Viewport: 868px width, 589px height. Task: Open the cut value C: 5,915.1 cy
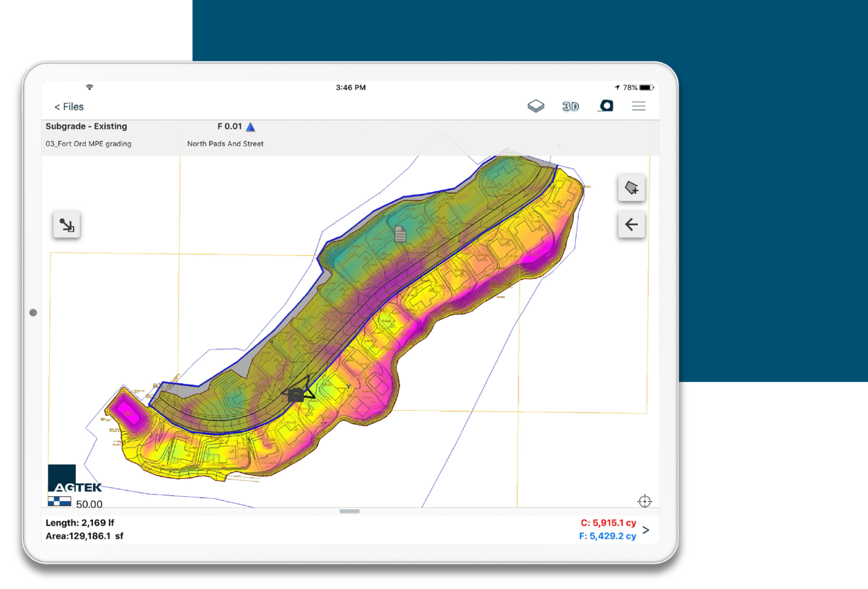click(609, 523)
